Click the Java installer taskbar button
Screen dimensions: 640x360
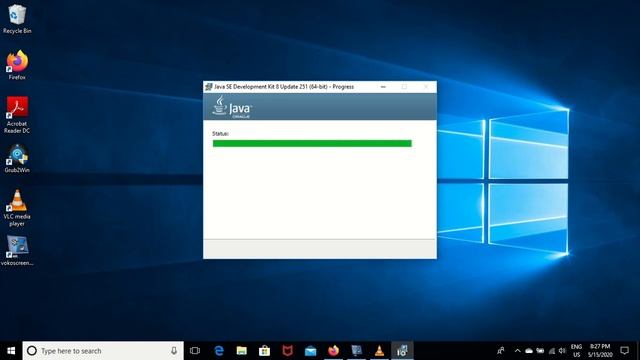(x=402, y=351)
